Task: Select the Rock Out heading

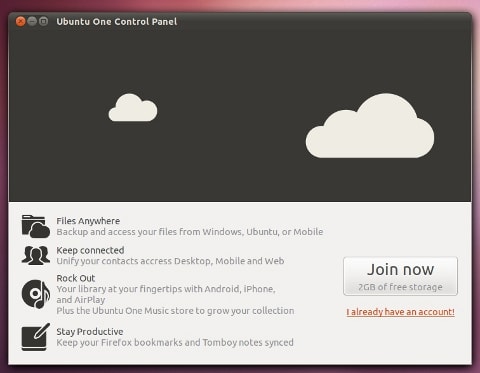Action: click(x=76, y=278)
